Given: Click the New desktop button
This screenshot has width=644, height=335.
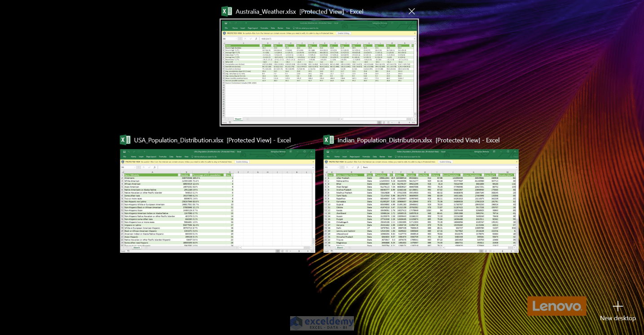Looking at the screenshot, I should click(x=618, y=307).
